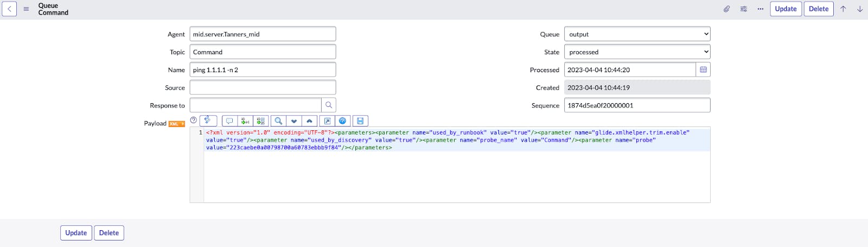Open the form context hamburger menu
The image size is (868, 247).
[x=26, y=9]
